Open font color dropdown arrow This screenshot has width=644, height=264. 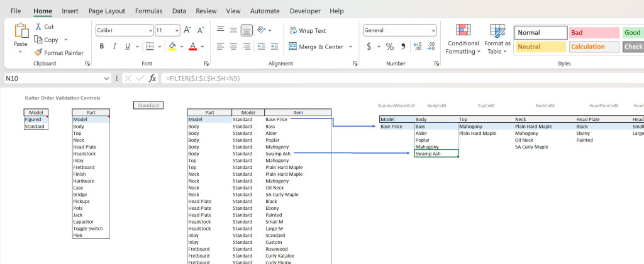pyautogui.click(x=202, y=47)
